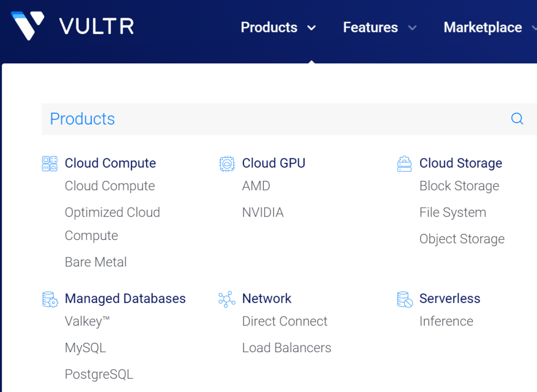Open the Products menu
The image size is (537, 392).
269,27
